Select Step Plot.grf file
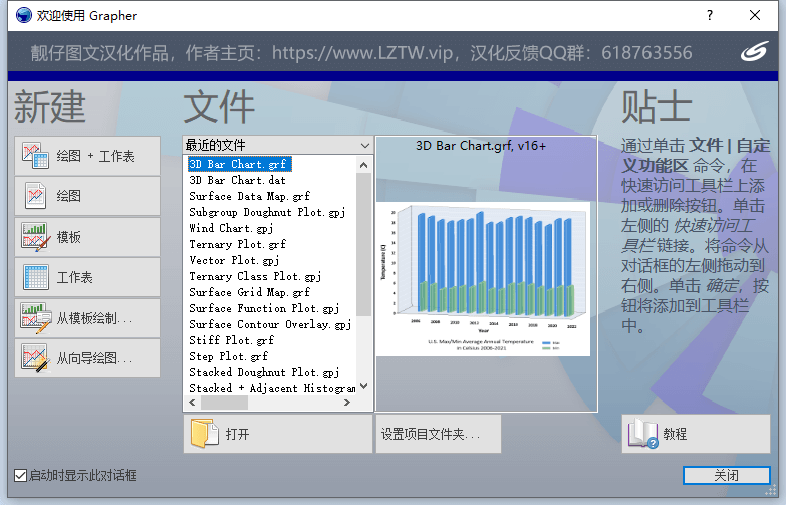 tap(229, 356)
